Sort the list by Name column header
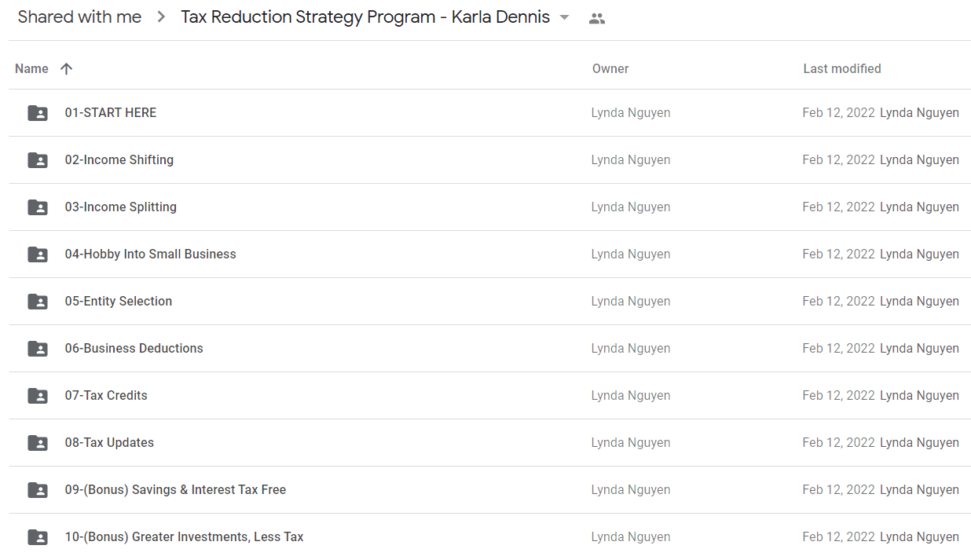 click(x=31, y=68)
